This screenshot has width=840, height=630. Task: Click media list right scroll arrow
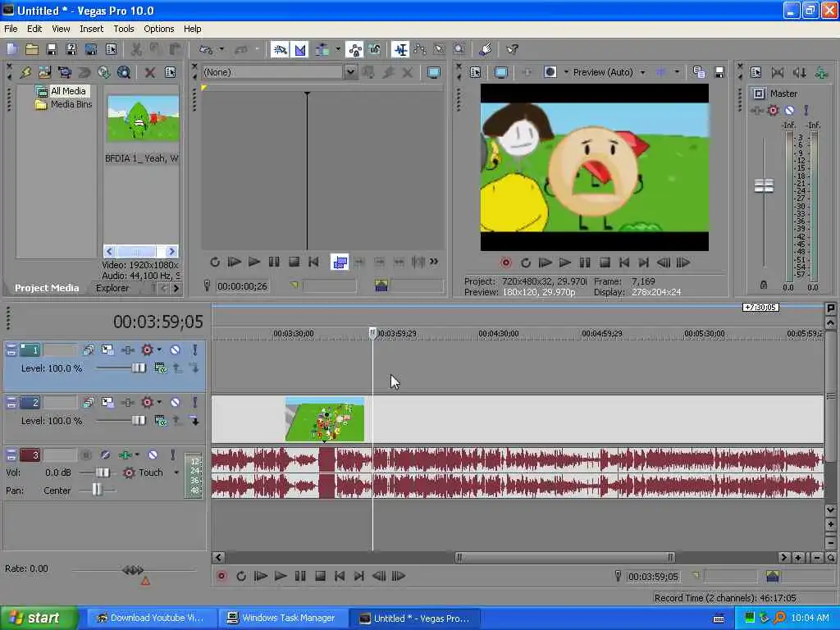coord(171,251)
